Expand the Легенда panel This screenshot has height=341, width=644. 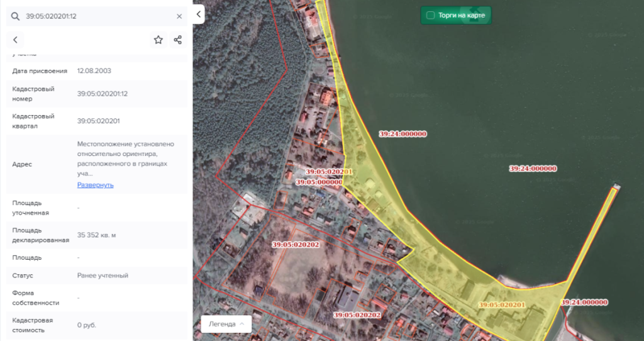[x=226, y=324]
